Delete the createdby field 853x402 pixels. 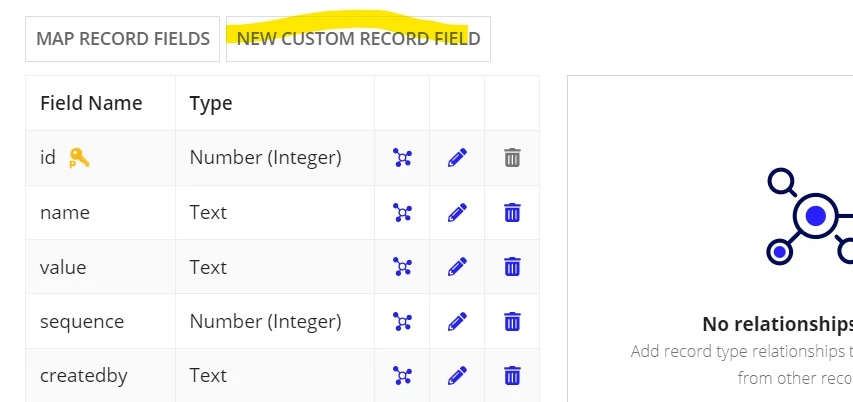512,375
